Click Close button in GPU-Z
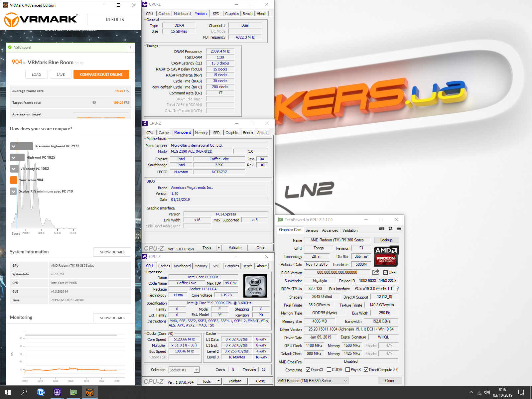532x399 pixels. click(x=389, y=381)
